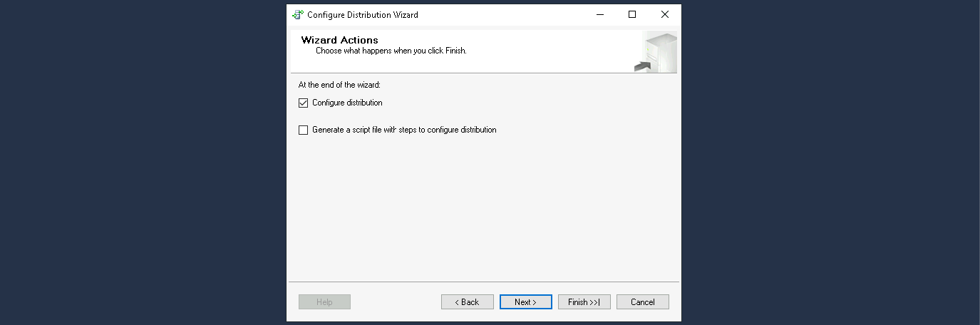Click the dark desktop background beside the wizard
This screenshot has height=325, width=980.
(143, 162)
